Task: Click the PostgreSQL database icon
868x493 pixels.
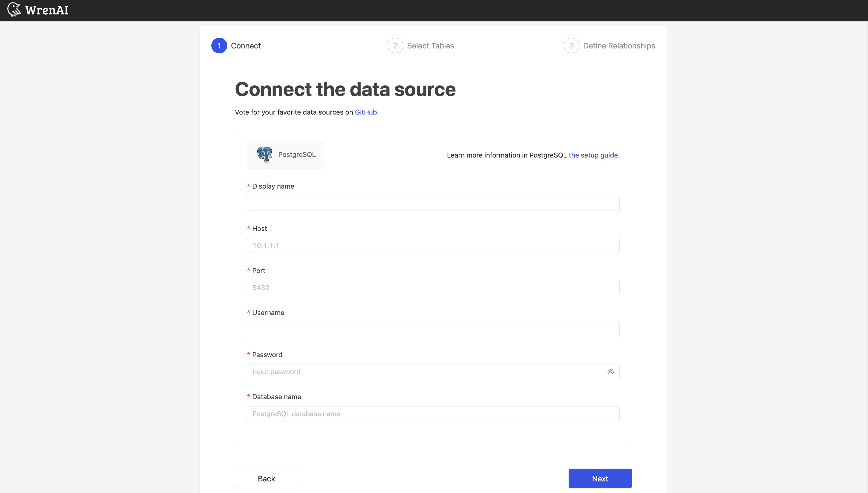Action: pos(264,154)
